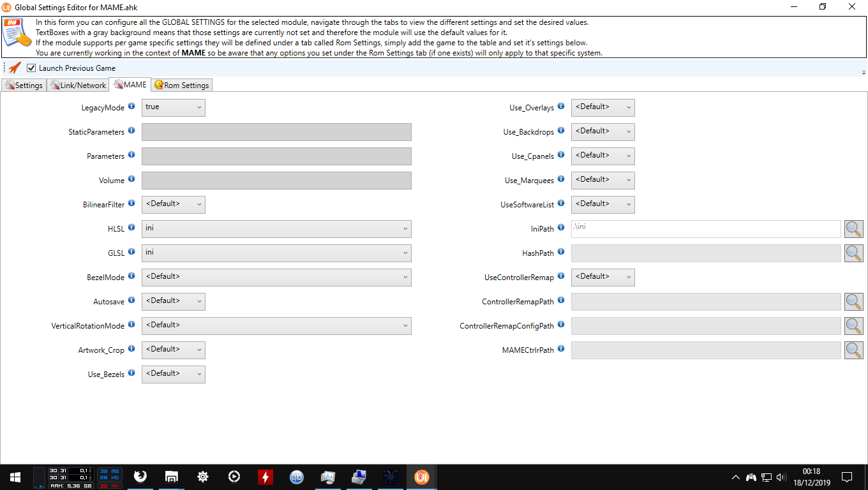Click info icon next to GLSL
Screen dimensions: 868x490
[131, 252]
